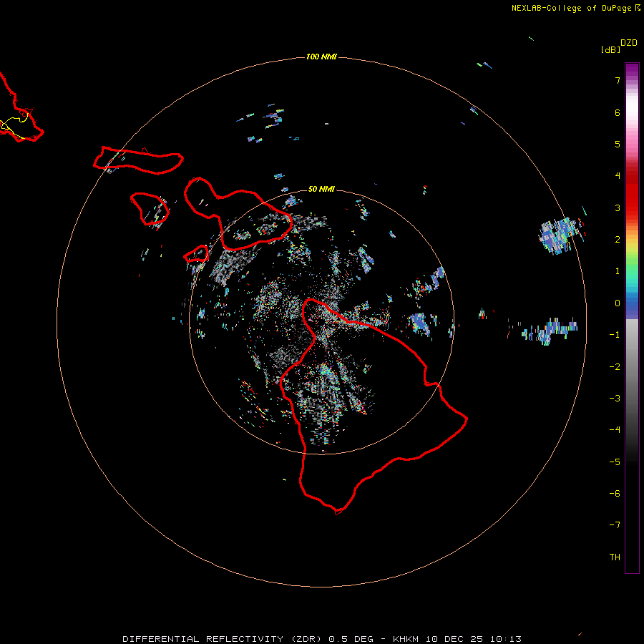Click the [dB] unit label
The image size is (644, 644).
pos(611,50)
